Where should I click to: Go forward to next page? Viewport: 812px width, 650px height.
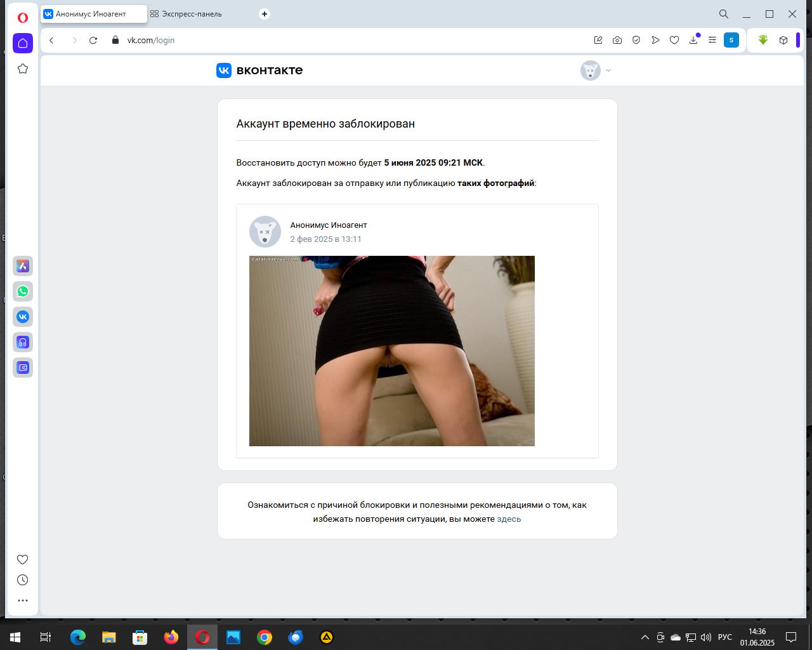(x=74, y=40)
